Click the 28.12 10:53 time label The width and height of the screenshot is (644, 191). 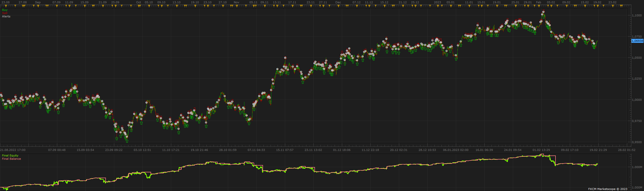coord(427,150)
